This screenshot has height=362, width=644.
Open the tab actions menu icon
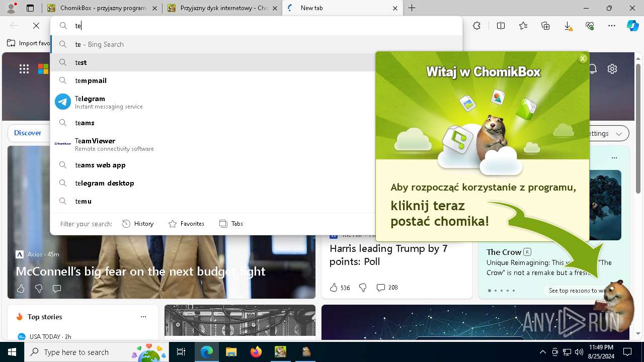point(30,8)
